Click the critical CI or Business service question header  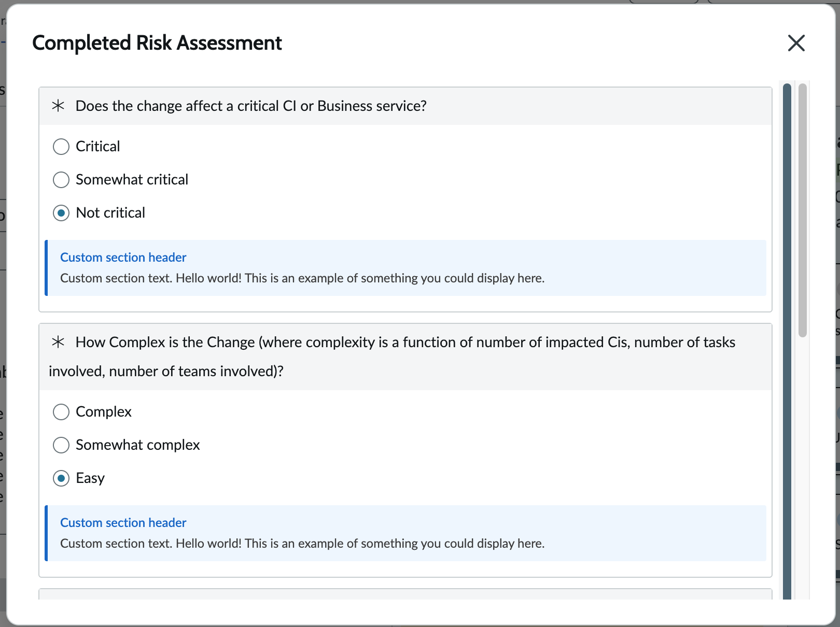pos(251,106)
